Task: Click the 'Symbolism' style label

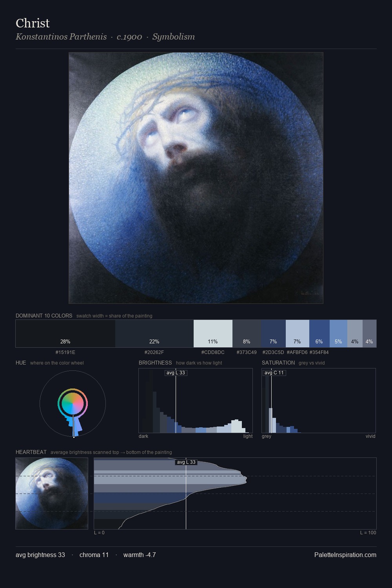Action: [173, 37]
